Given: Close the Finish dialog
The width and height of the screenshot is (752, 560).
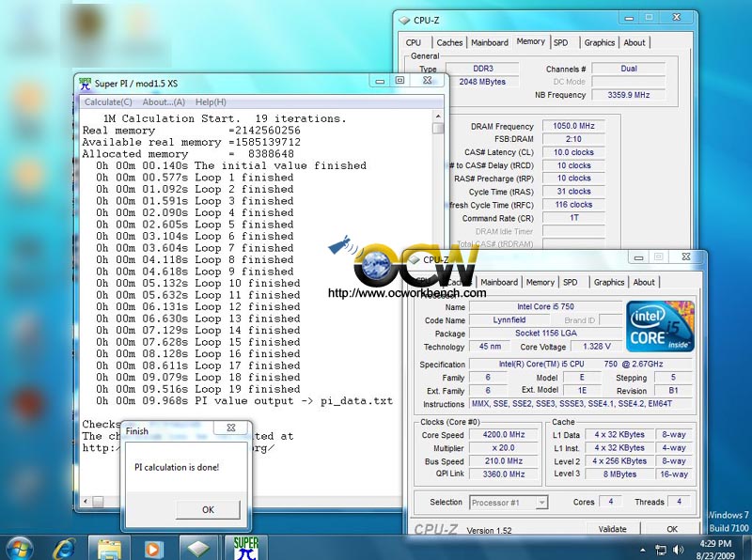Looking at the screenshot, I should coord(230,428).
